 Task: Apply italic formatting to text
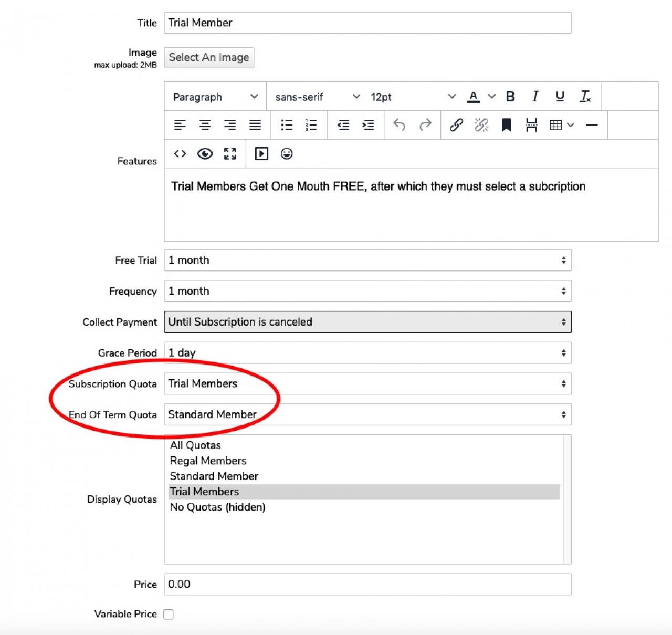pos(535,97)
